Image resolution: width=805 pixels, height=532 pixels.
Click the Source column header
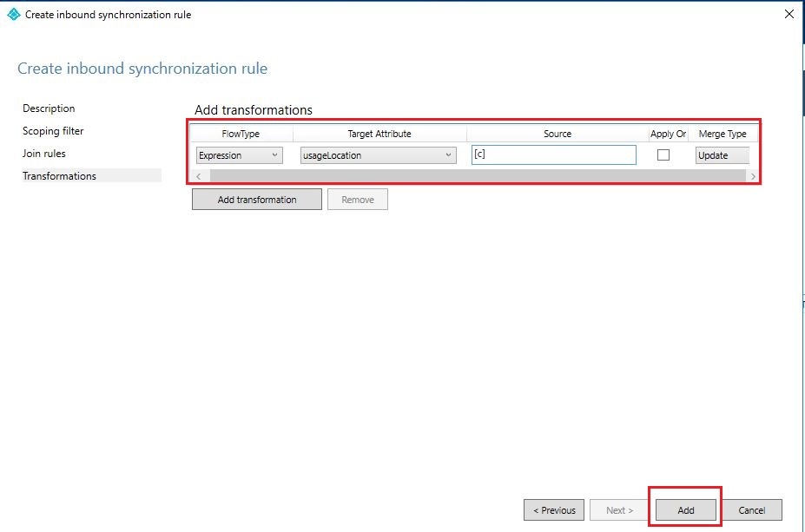557,134
